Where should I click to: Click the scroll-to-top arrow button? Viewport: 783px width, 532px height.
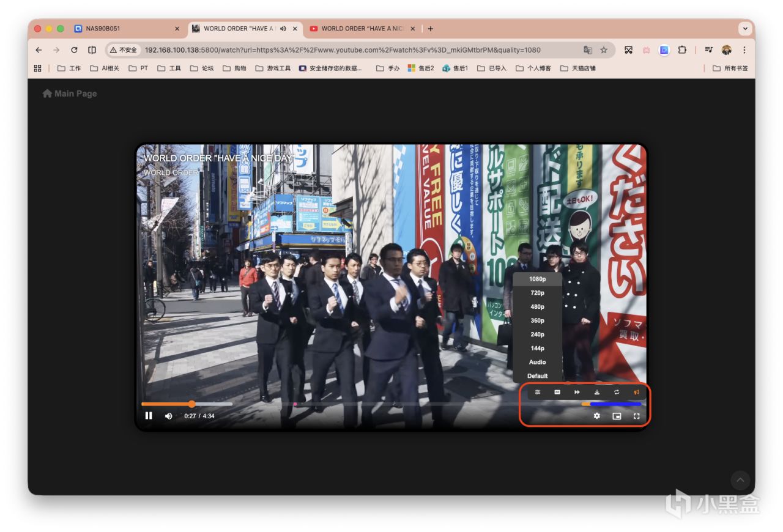tap(740, 480)
